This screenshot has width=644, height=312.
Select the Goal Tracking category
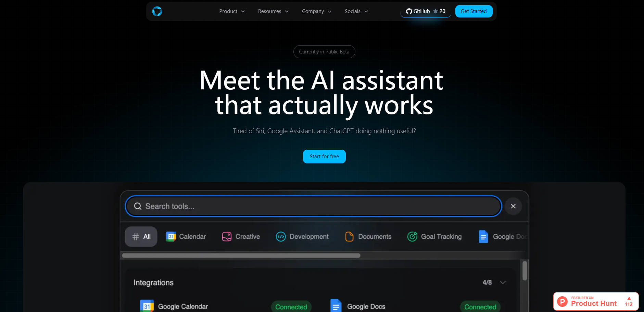[434, 237]
